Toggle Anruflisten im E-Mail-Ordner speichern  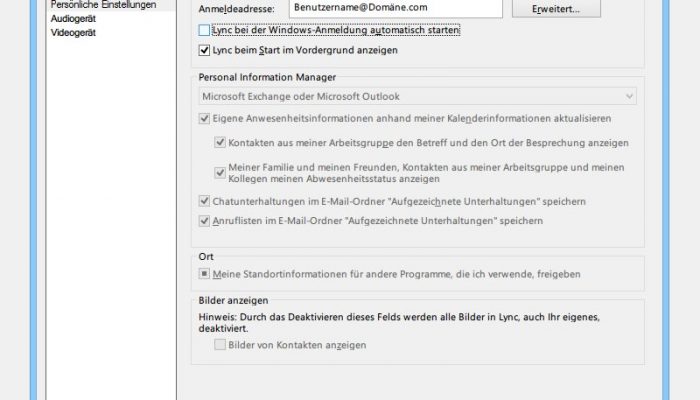[x=204, y=221]
